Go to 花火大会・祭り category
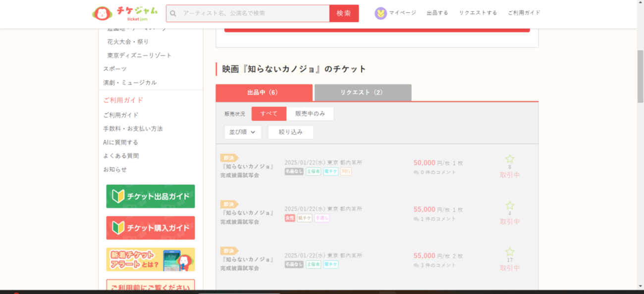Screen dimensions: 644x294 click(x=128, y=42)
